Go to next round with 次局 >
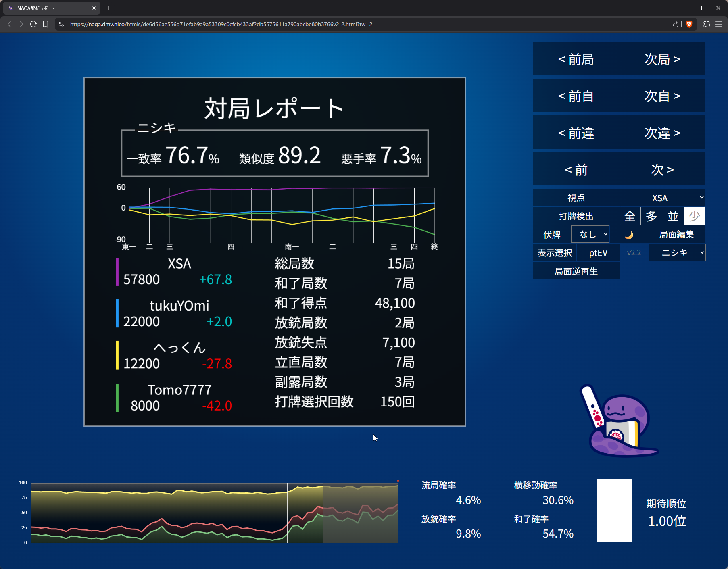Image resolution: width=728 pixels, height=569 pixels. 662,59
